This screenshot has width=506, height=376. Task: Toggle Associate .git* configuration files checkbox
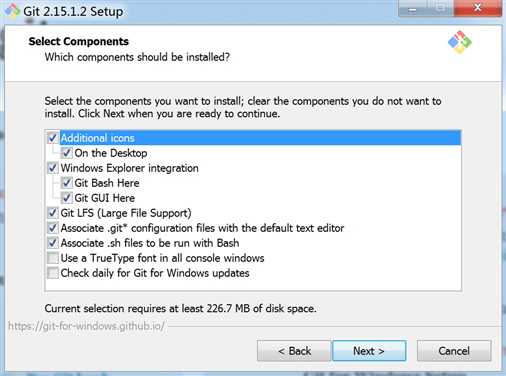pyautogui.click(x=53, y=228)
